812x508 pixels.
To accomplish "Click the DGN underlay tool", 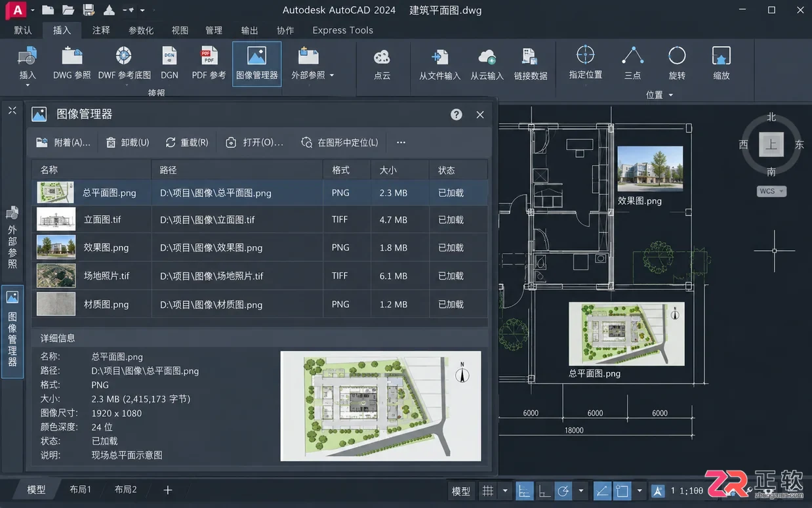I will [169, 63].
